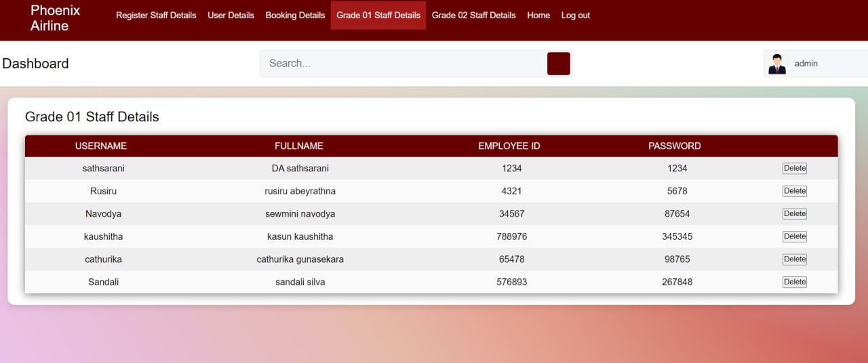Click full name kasun kaushitha
The height and width of the screenshot is (363, 868).
click(300, 236)
